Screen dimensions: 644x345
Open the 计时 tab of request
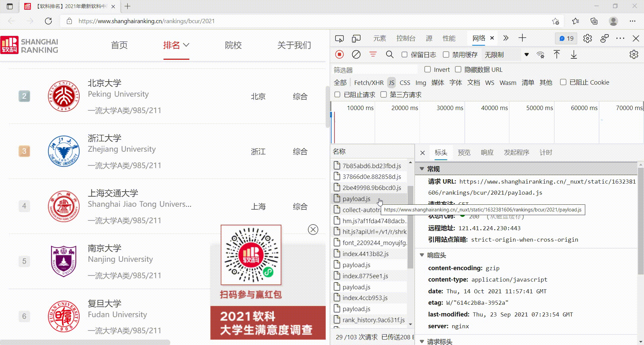pos(546,153)
